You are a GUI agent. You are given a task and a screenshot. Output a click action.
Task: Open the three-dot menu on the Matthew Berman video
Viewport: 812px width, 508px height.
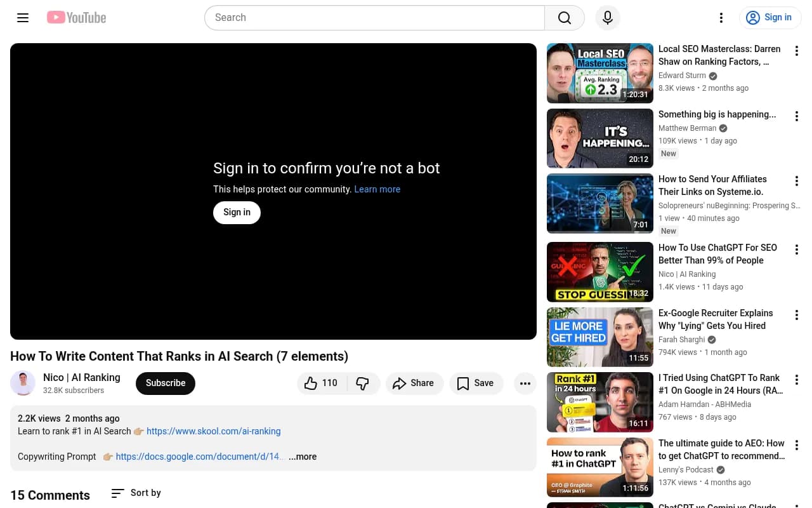pyautogui.click(x=797, y=116)
